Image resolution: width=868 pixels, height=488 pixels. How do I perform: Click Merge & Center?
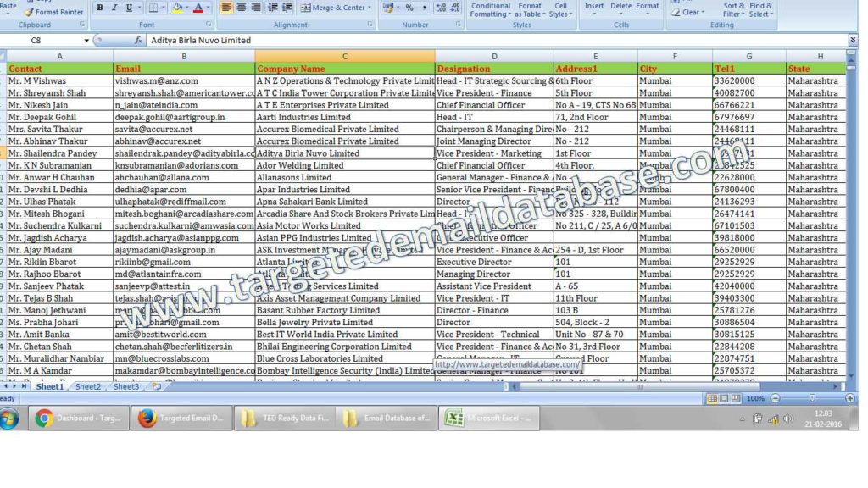(332, 8)
